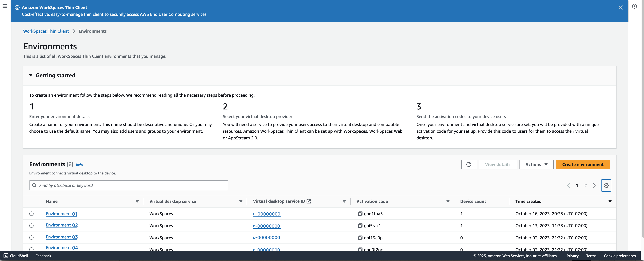Go to next page of environments
644x261 pixels.
[594, 185]
